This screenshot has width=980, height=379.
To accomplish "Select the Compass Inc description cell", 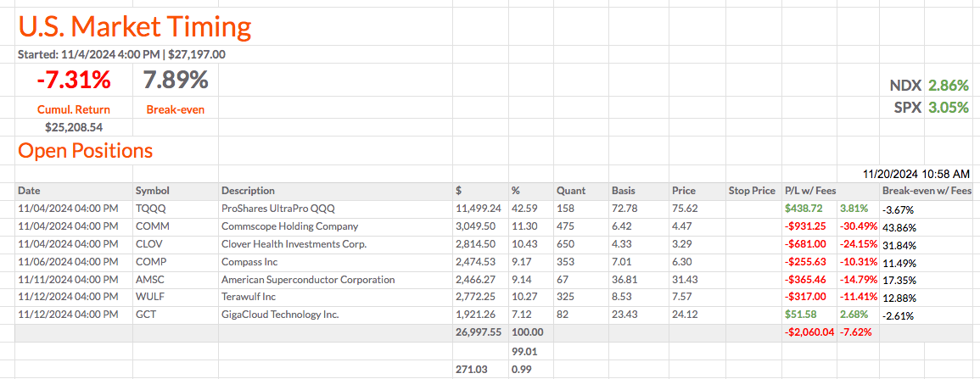I will [x=251, y=262].
